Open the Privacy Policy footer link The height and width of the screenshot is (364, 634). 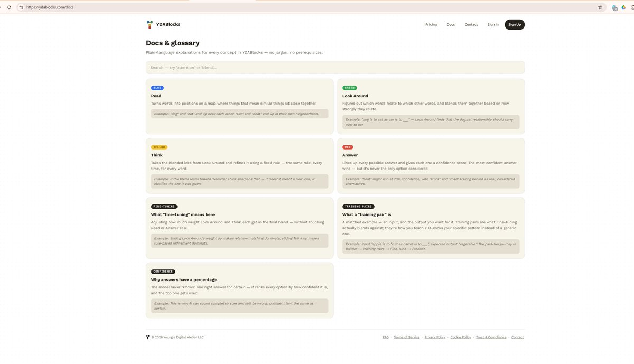point(435,337)
